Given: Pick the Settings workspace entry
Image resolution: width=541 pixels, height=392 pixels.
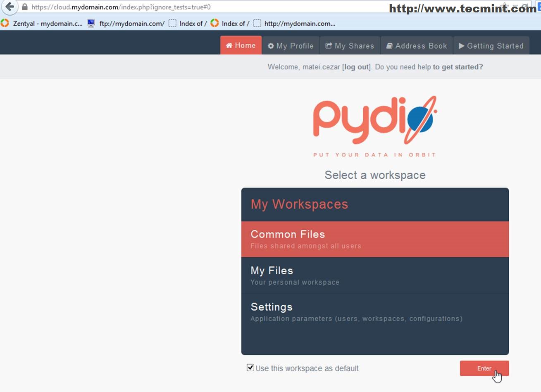Looking at the screenshot, I should (x=375, y=312).
